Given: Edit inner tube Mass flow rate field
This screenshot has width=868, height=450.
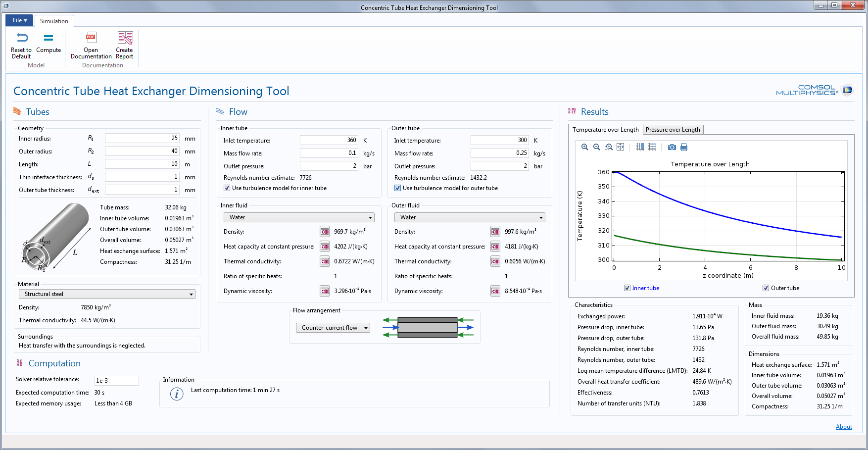Looking at the screenshot, I should click(329, 153).
